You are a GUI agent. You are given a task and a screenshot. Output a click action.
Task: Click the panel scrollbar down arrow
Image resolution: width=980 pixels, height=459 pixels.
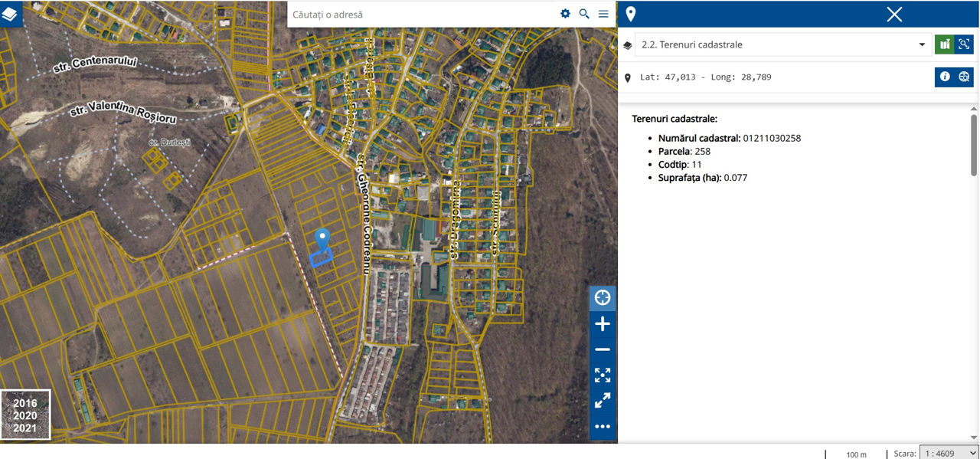pyautogui.click(x=974, y=437)
